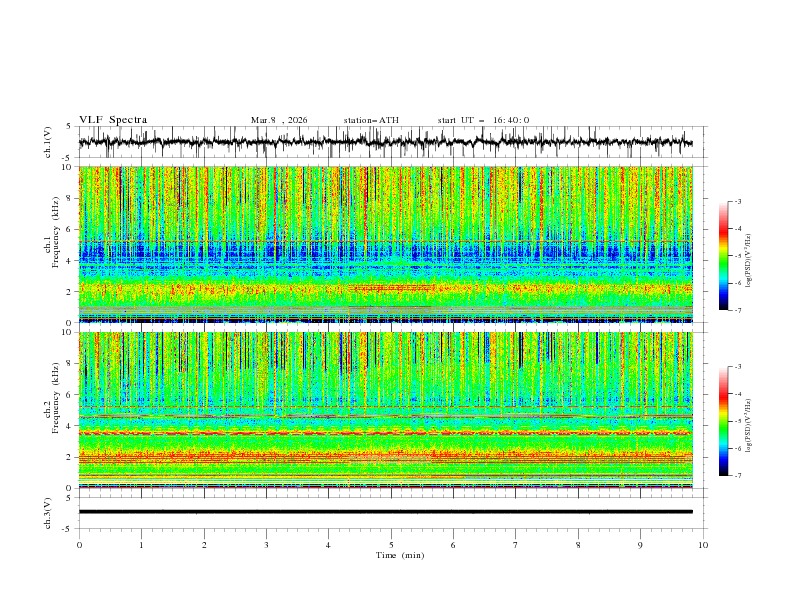Viewport: 792px width, 612px height.
Task: Click the '-3' tick of the ch.1 colorbar
Action: [737, 201]
